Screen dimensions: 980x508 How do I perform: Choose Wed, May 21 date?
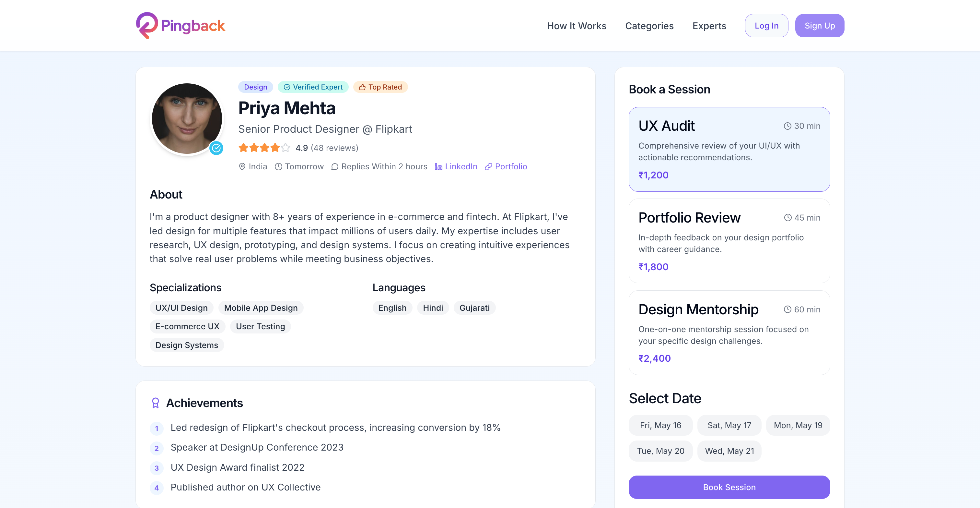pos(729,451)
